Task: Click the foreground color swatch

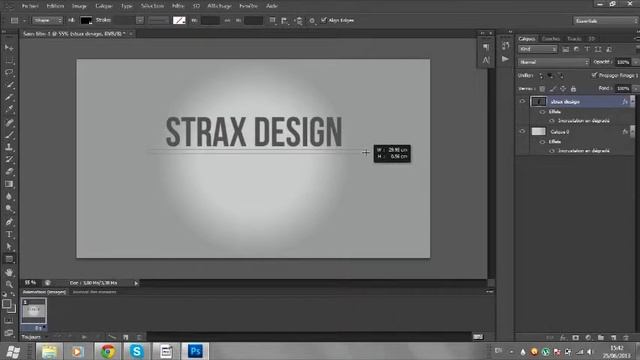Action: [x=6, y=304]
